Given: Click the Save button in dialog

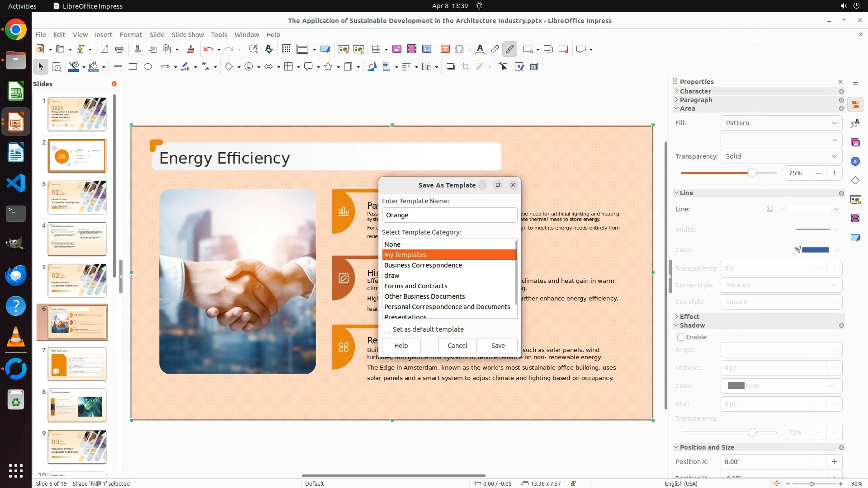Looking at the screenshot, I should coord(498,346).
